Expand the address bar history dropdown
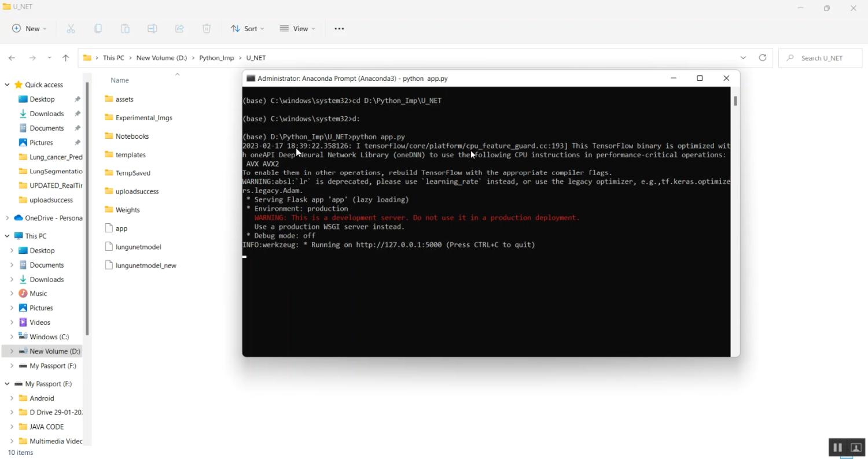This screenshot has height=459, width=868. [x=743, y=58]
